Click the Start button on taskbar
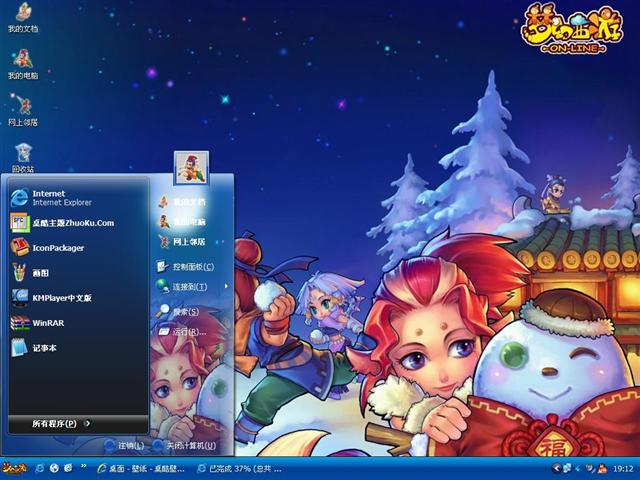 coord(14,468)
